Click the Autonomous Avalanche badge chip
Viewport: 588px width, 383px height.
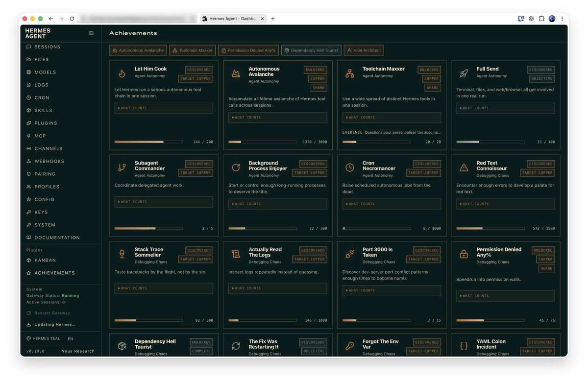point(138,50)
